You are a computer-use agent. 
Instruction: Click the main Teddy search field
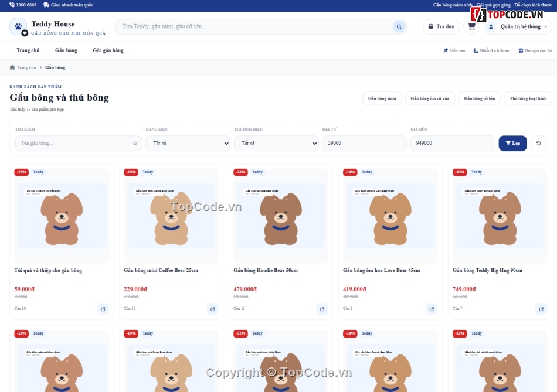click(x=254, y=26)
